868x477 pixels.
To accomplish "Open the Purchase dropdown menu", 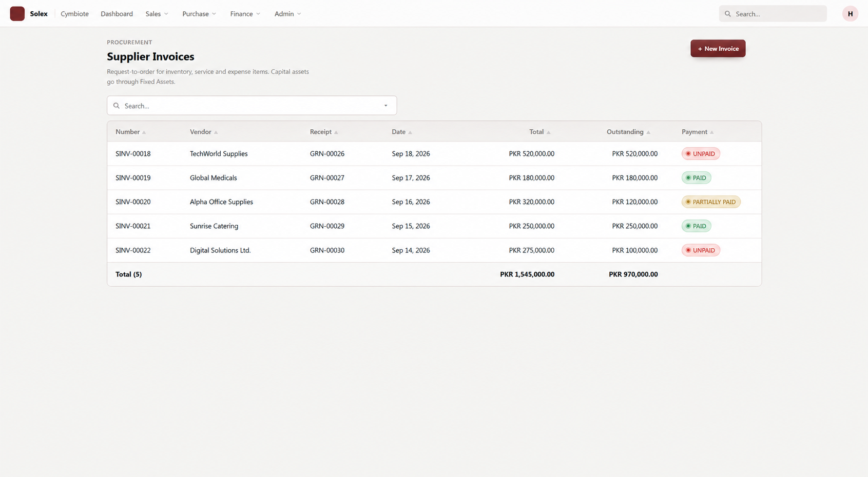I will (199, 14).
